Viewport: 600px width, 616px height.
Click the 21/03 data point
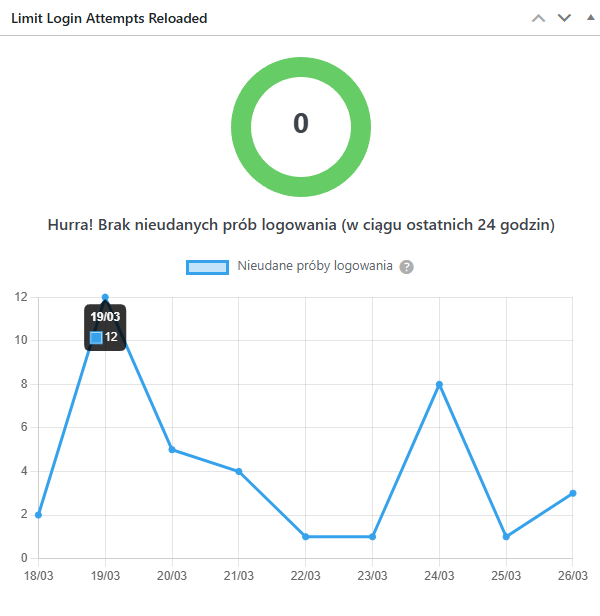point(239,471)
